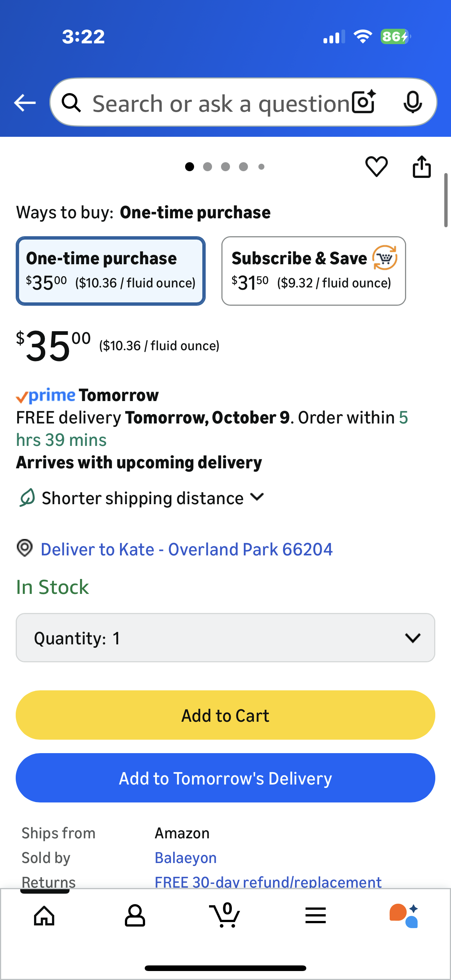Tap the back arrow icon
The image size is (451, 980).
25,103
